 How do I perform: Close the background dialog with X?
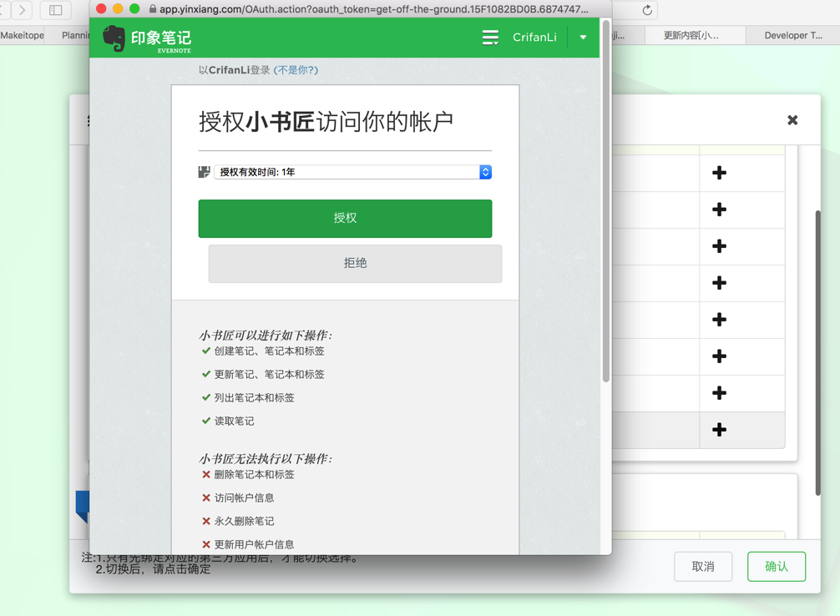(x=792, y=120)
